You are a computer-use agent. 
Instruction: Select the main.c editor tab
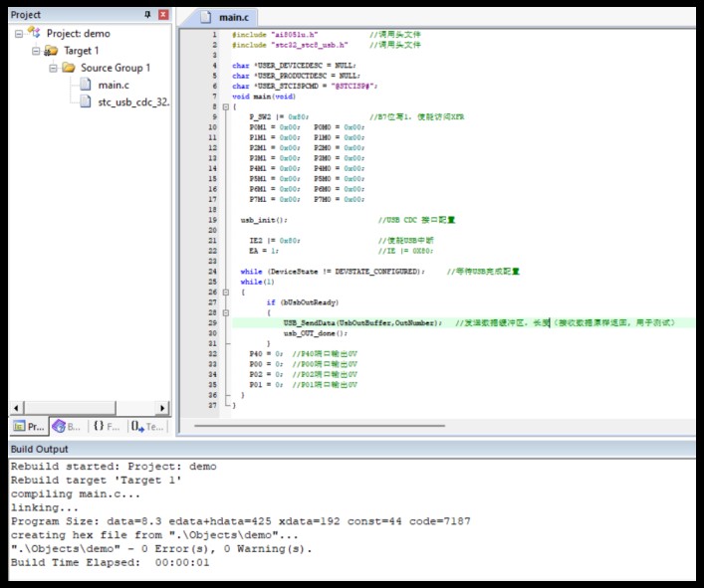[225, 17]
